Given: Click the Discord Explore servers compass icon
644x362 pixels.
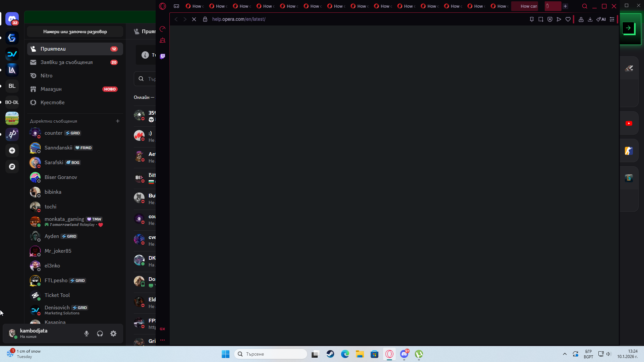Looking at the screenshot, I should 12,167.
